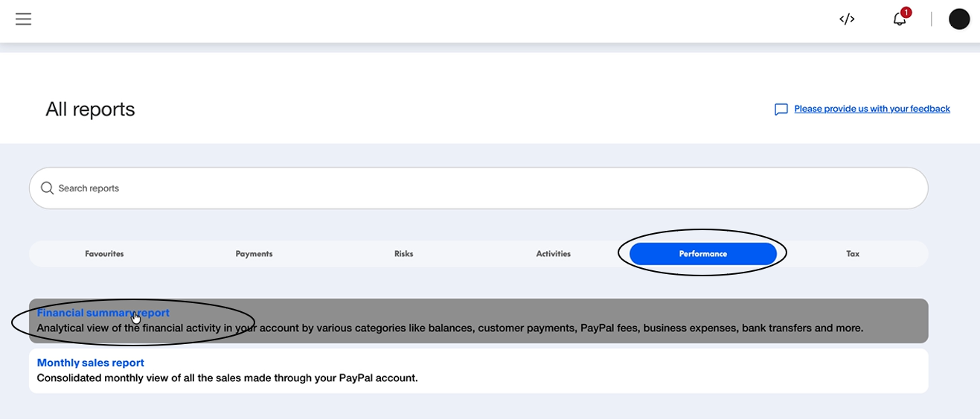
Task: Click the 'All reports' heading
Action: pos(90,109)
